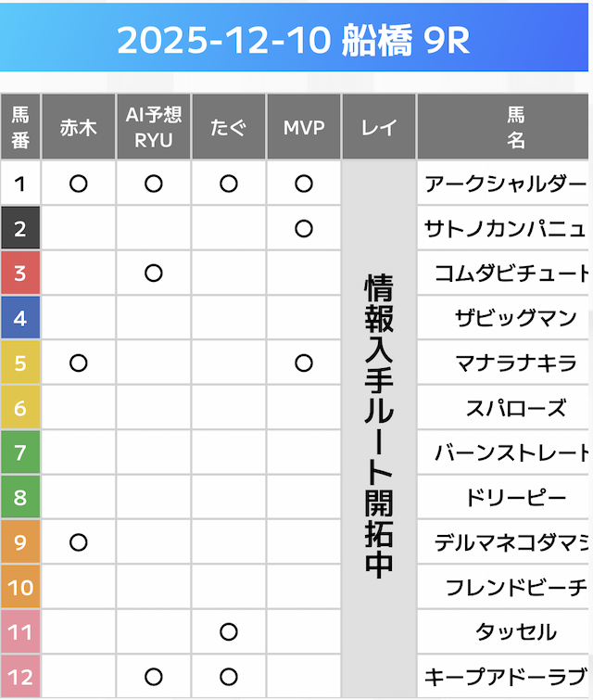Click horse name タッセル

click(x=515, y=632)
